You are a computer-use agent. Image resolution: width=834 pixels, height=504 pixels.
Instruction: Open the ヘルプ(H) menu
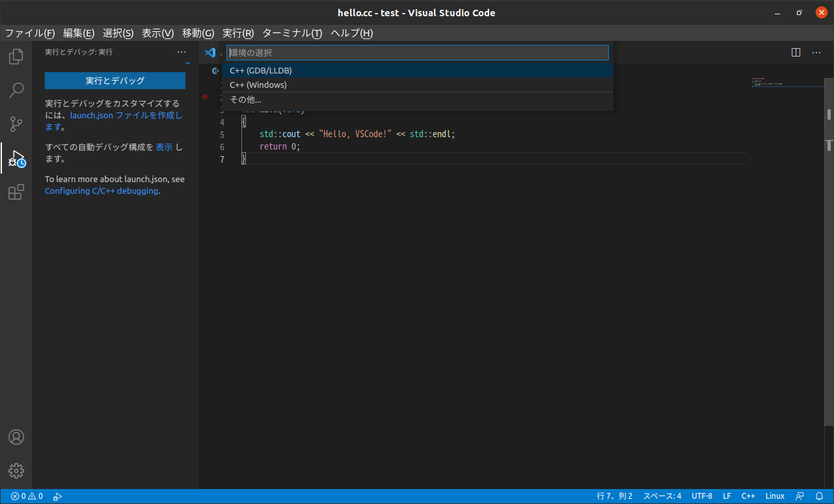[x=352, y=33]
